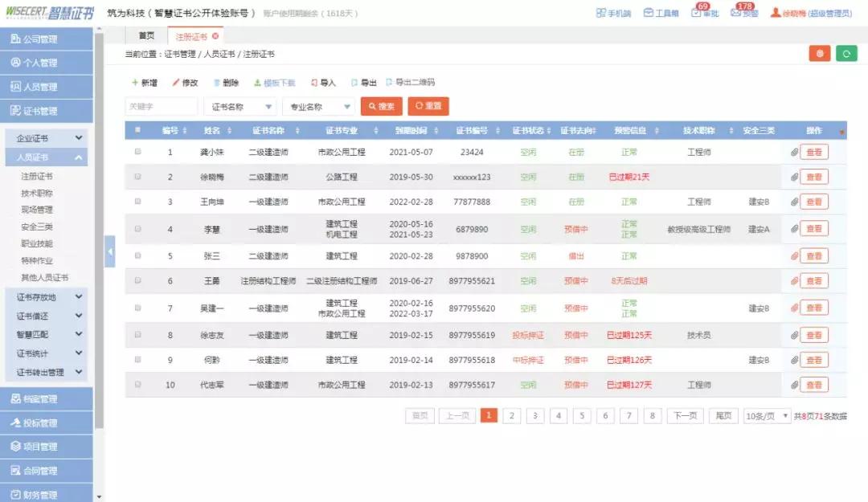Check the checkbox for 王向坤's row
Image resolution: width=868 pixels, height=502 pixels.
tap(137, 202)
